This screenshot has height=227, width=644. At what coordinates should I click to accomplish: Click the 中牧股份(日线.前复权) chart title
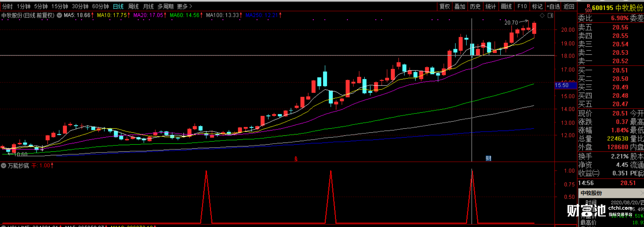(x=28, y=15)
